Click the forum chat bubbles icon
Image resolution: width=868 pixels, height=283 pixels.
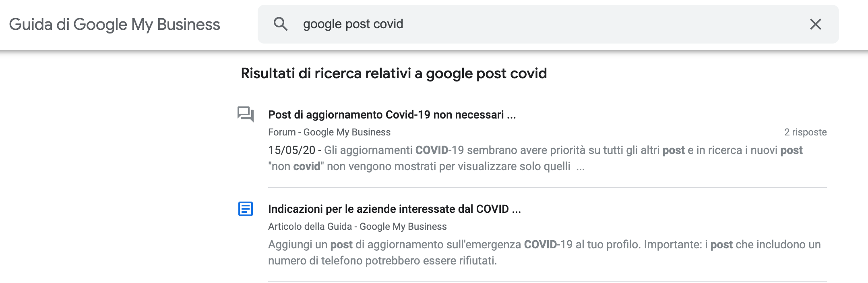(x=245, y=114)
